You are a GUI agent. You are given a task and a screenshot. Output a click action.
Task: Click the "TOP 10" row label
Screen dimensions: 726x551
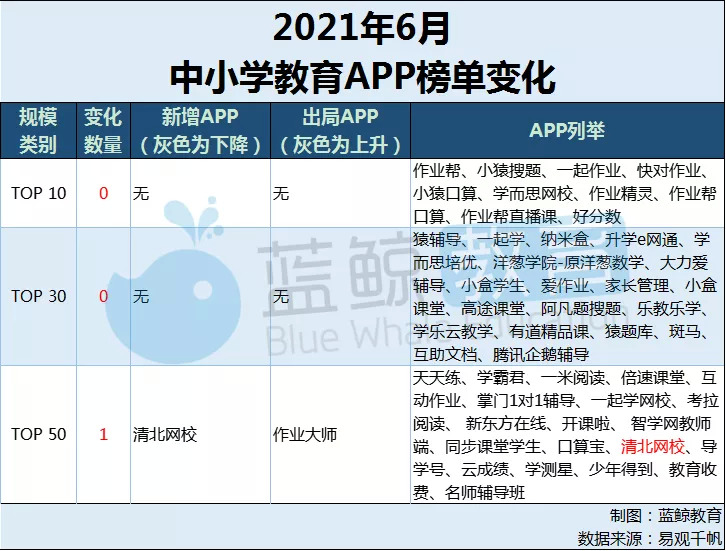[x=38, y=193]
